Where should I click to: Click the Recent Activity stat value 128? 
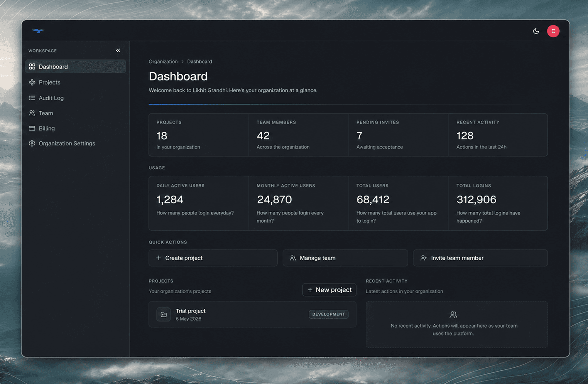(x=465, y=136)
